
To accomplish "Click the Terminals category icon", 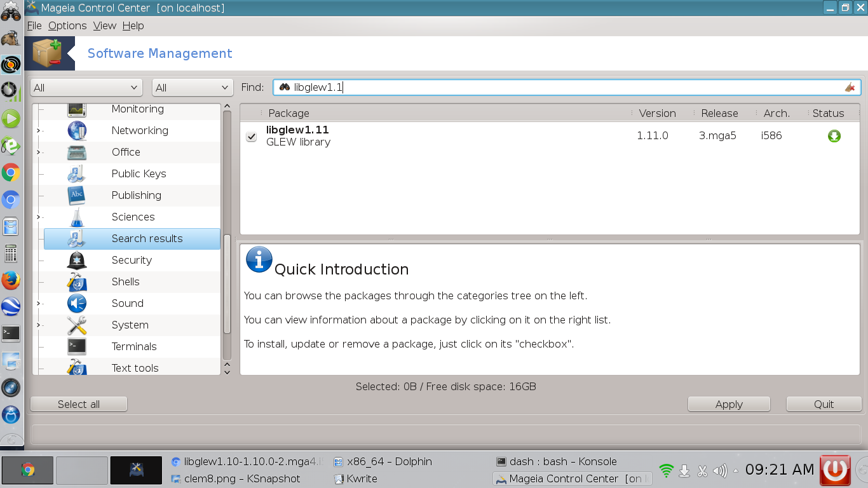I will point(77,346).
